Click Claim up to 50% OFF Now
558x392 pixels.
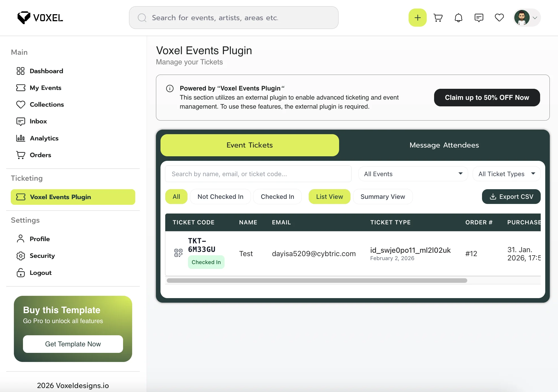pos(487,98)
